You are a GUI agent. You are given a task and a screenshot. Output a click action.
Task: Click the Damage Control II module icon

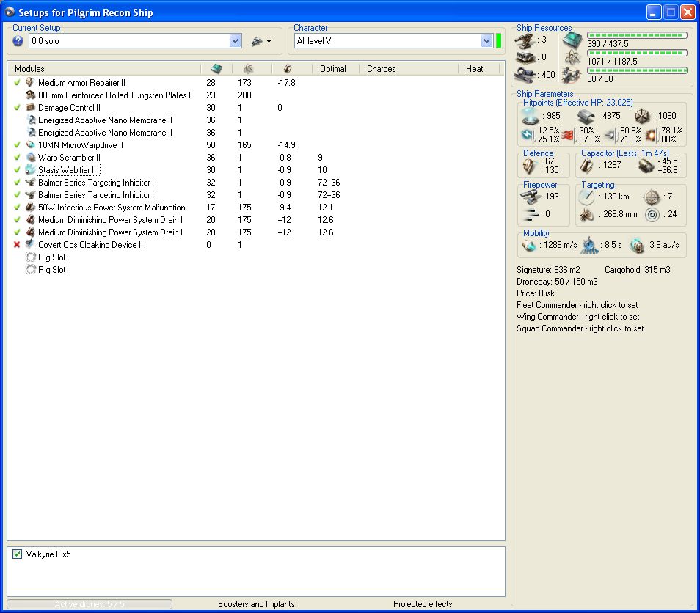[30, 108]
